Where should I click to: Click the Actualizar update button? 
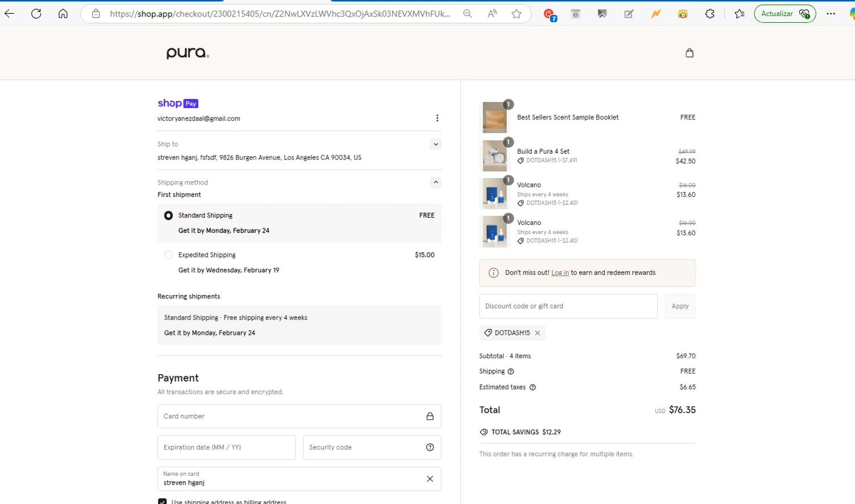[785, 14]
